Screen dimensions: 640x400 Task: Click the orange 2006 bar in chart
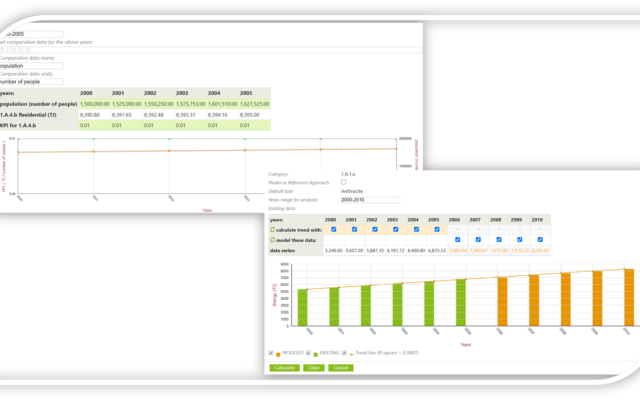coord(502,302)
